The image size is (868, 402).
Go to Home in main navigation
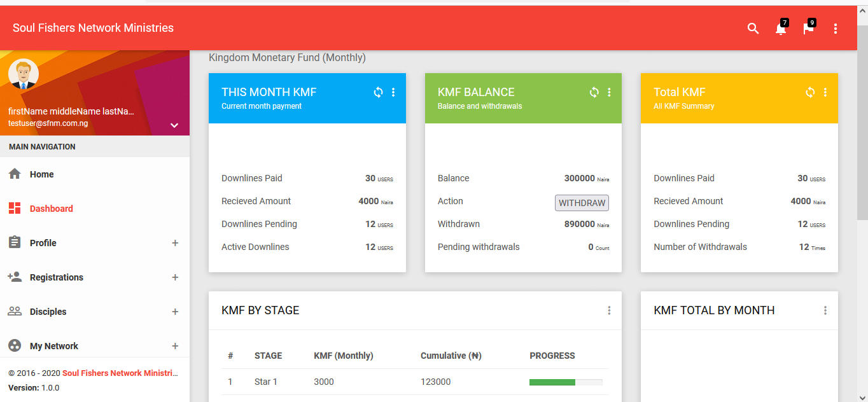point(41,174)
